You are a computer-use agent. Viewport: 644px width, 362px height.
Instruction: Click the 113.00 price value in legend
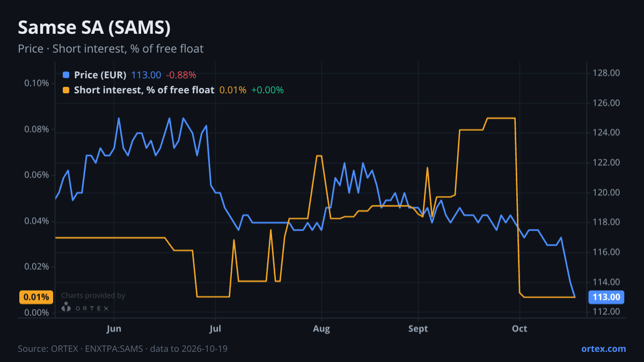click(146, 75)
